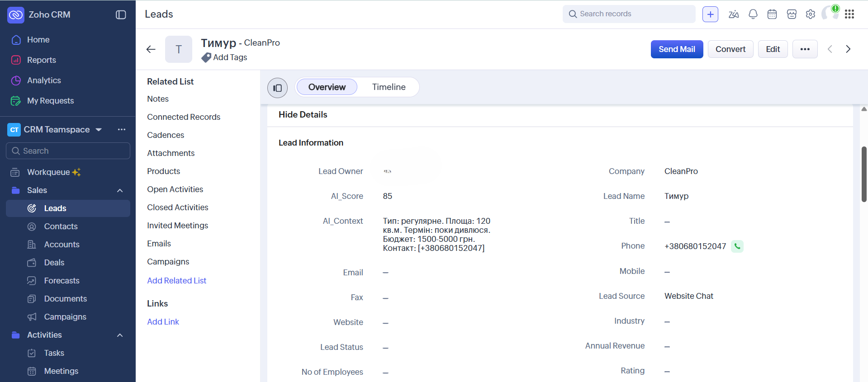Switch to the Timeline tab

click(x=389, y=87)
